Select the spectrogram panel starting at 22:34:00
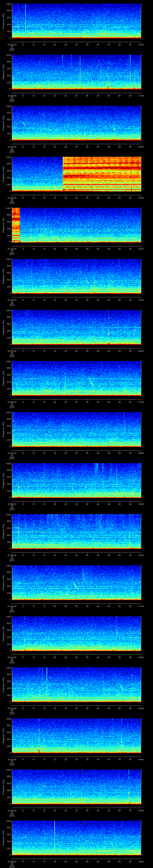Image resolution: width=153 pixels, height=868 pixels. (x=76, y=276)
